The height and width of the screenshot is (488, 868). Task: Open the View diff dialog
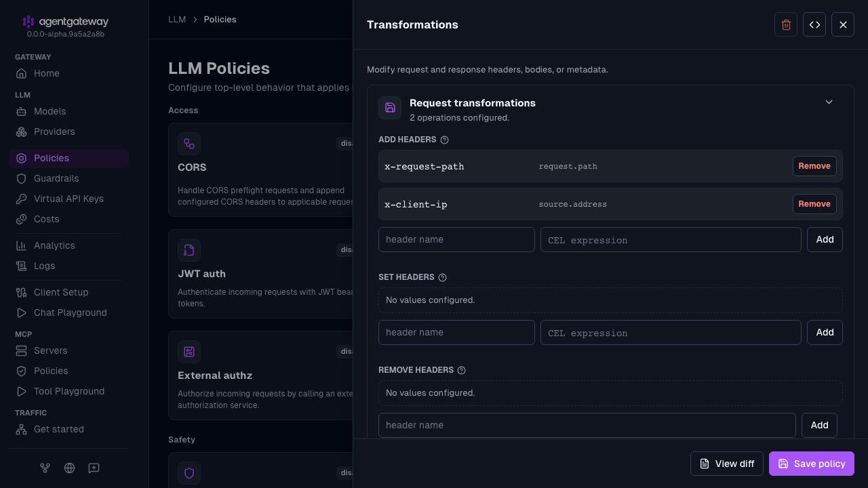click(727, 464)
